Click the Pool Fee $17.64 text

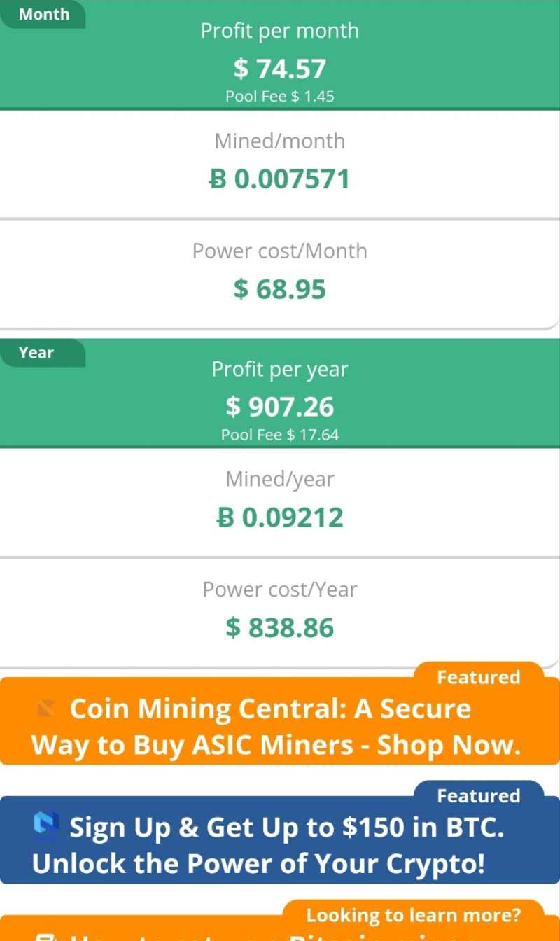[280, 435]
